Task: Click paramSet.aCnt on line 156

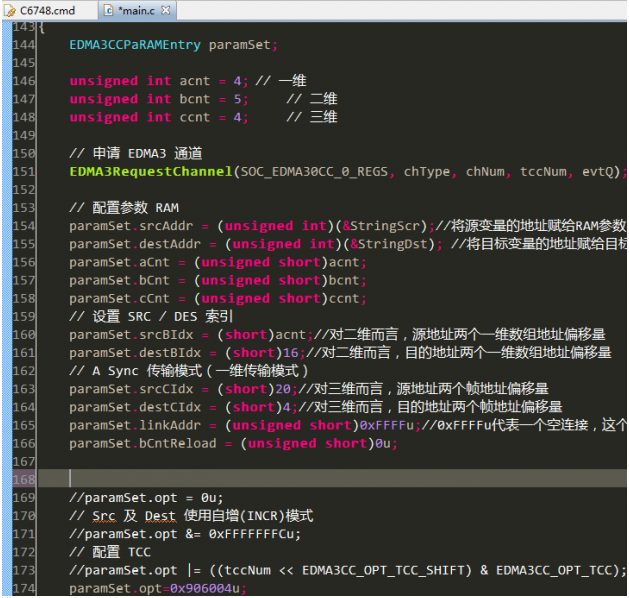Action: pyautogui.click(x=119, y=262)
